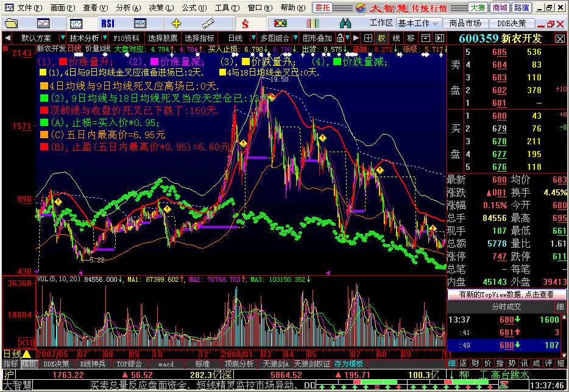Click the colored stripes toolbar icon

313,24
